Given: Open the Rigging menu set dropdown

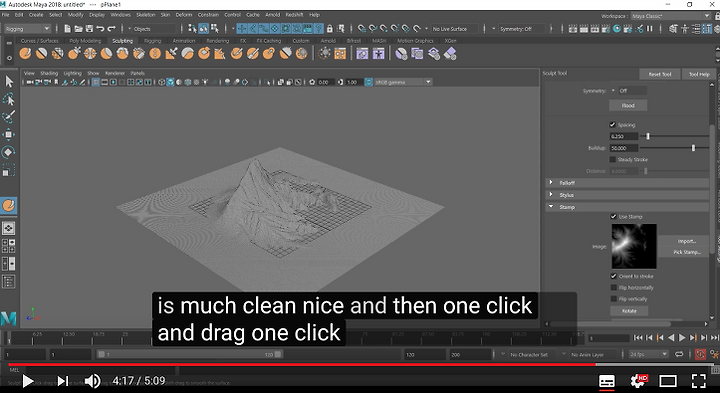Looking at the screenshot, I should (28, 28).
